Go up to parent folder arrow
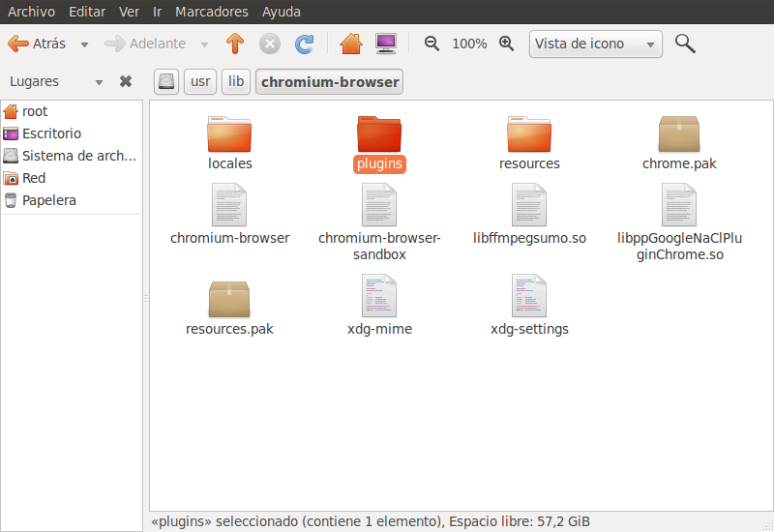 235,44
